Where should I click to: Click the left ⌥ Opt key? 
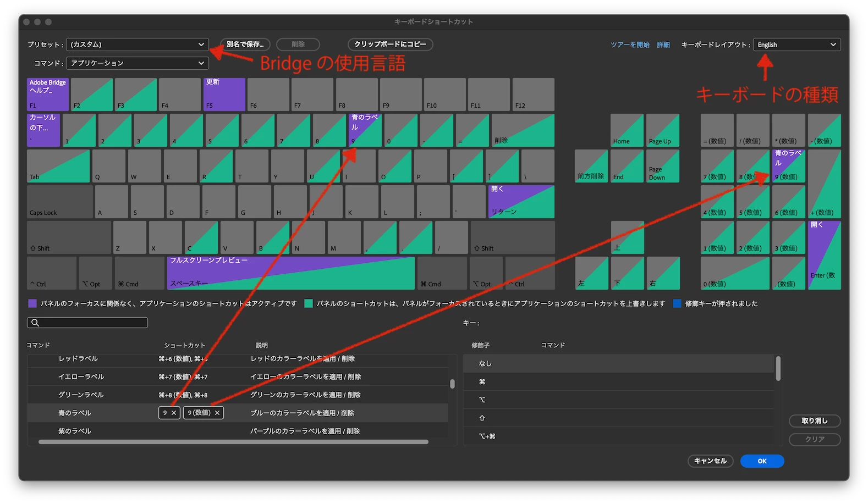coord(96,273)
